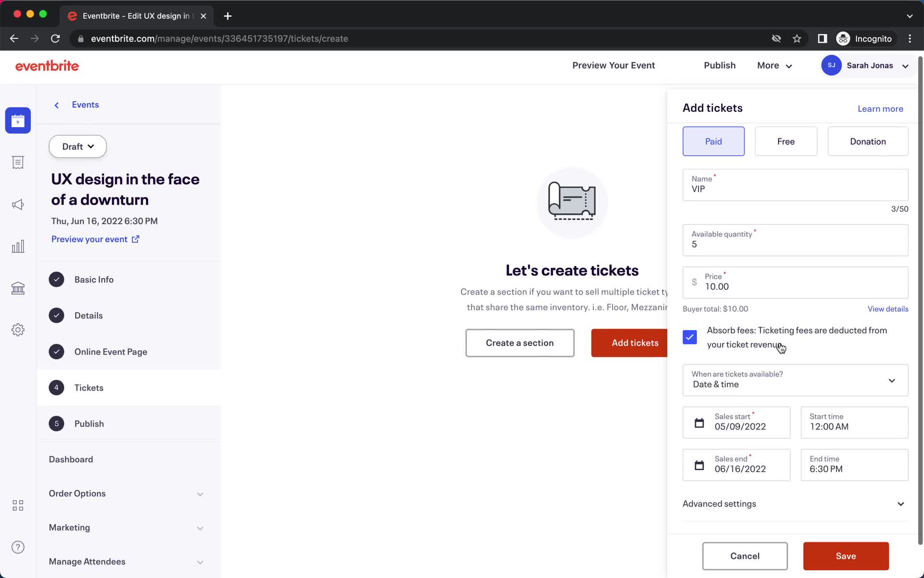The width and height of the screenshot is (924, 578).
Task: Open the More menu in header
Action: point(774,66)
